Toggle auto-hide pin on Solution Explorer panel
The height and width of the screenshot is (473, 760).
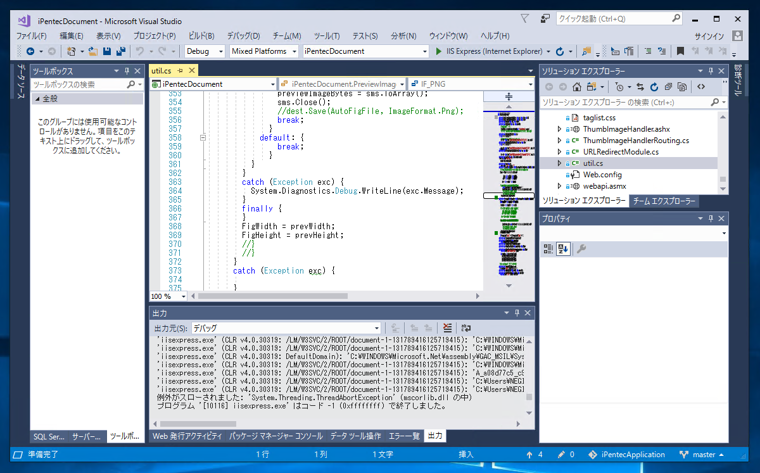coord(711,71)
